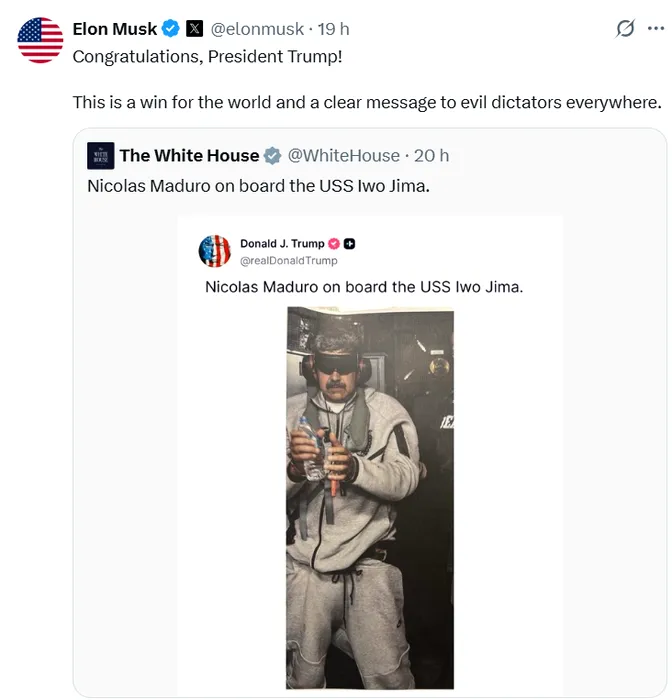Click the black plus badge beside Trump's name

(x=350, y=244)
